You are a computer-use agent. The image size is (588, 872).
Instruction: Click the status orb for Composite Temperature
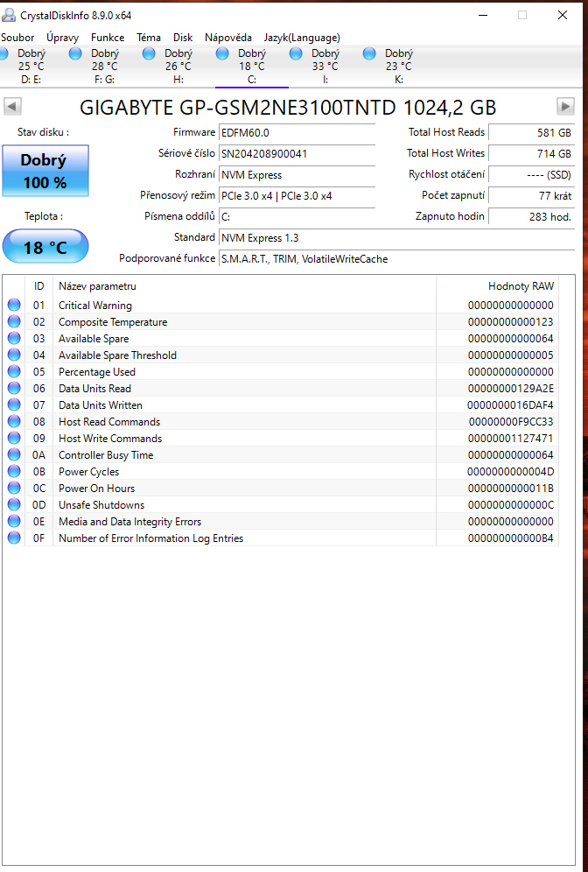[x=14, y=321]
